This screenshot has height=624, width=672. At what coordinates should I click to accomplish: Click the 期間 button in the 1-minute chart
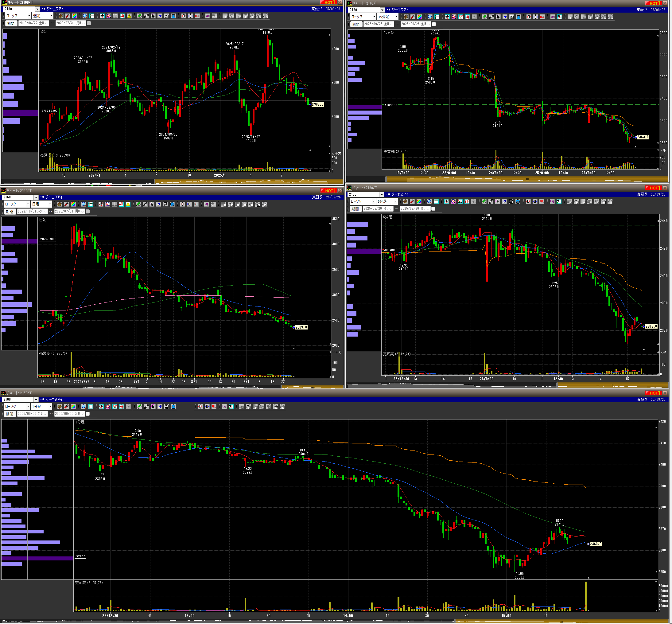(x=10, y=414)
